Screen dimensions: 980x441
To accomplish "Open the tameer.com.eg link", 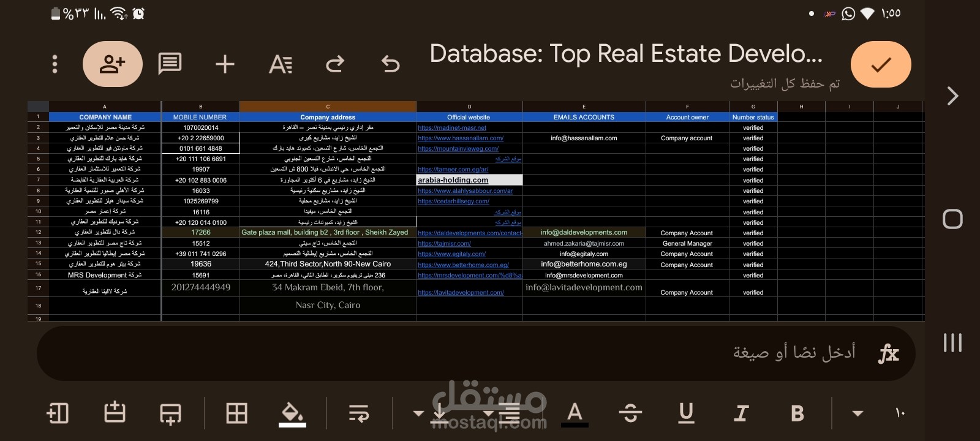I will 453,170.
